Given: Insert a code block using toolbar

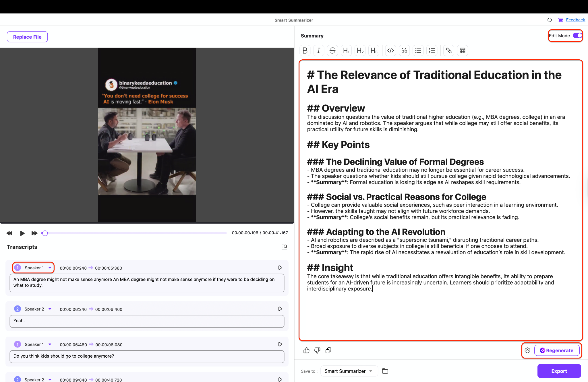Looking at the screenshot, I should coord(390,50).
